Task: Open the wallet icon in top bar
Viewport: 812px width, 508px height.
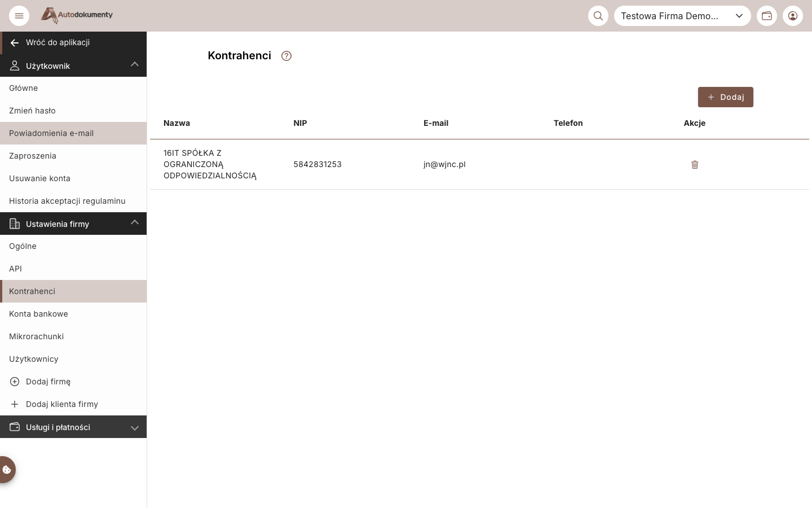Action: pos(767,16)
